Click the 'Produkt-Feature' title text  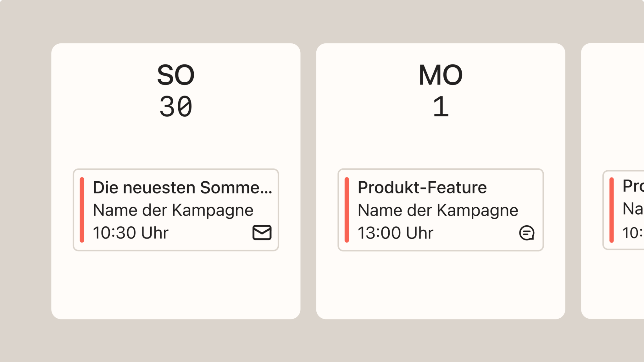[422, 188]
